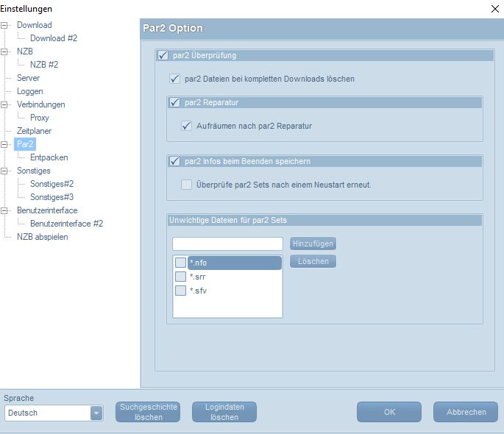Check the *.nfo list checkbox
504x434 pixels.
point(181,263)
